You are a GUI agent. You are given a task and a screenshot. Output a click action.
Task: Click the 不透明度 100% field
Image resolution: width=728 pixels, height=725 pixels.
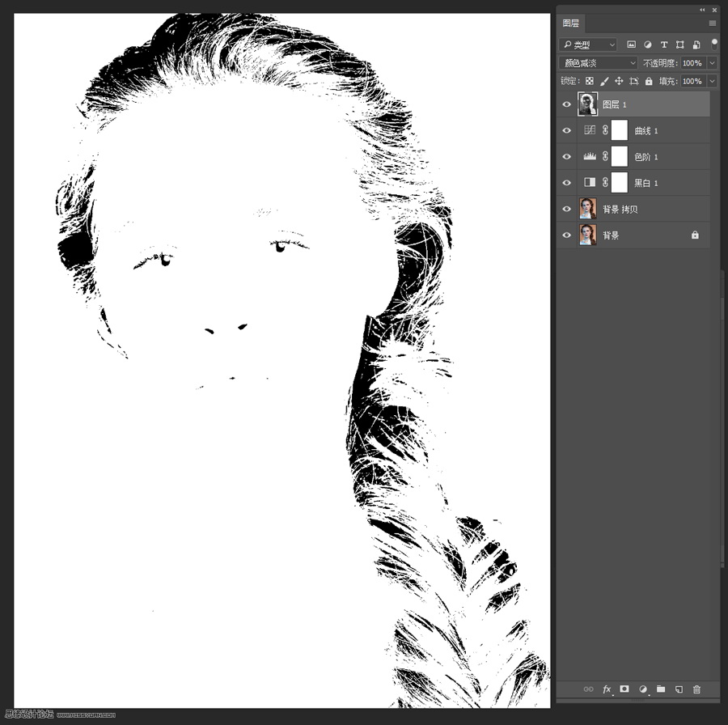693,62
